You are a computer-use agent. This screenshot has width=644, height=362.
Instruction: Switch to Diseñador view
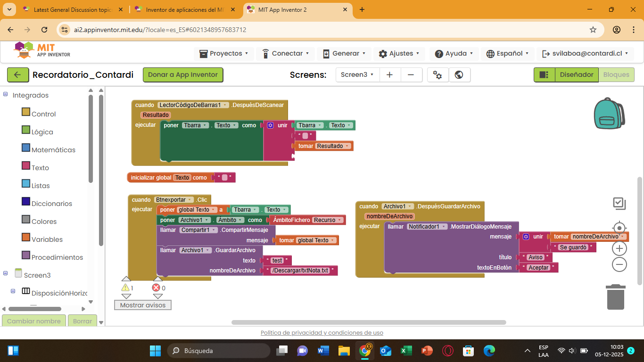click(x=576, y=75)
